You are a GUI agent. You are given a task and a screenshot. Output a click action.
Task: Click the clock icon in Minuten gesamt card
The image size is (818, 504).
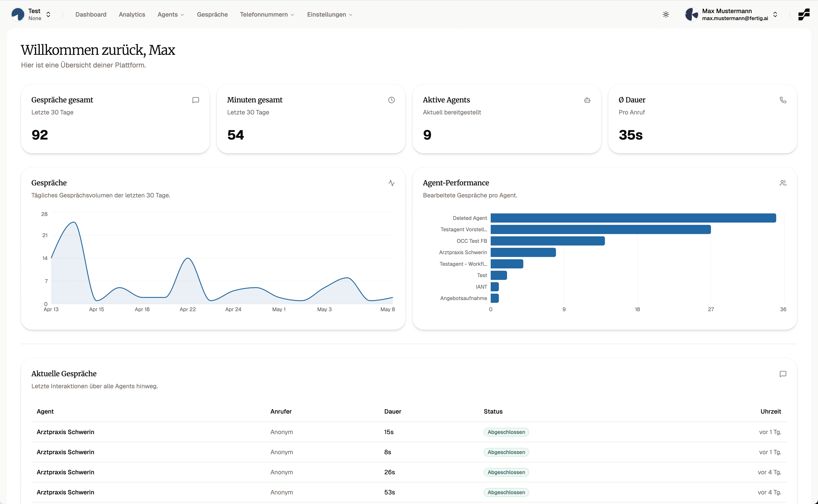[x=392, y=100]
